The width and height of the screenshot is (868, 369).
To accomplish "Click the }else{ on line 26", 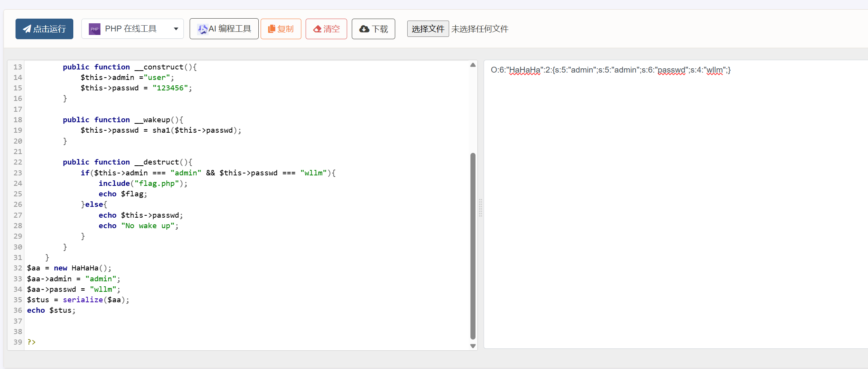I will 94,204.
